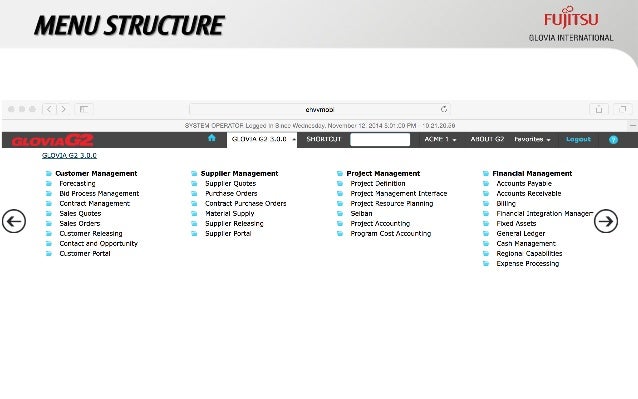Open the blue help question mark icon
This screenshot has height=399, width=638.
point(613,140)
